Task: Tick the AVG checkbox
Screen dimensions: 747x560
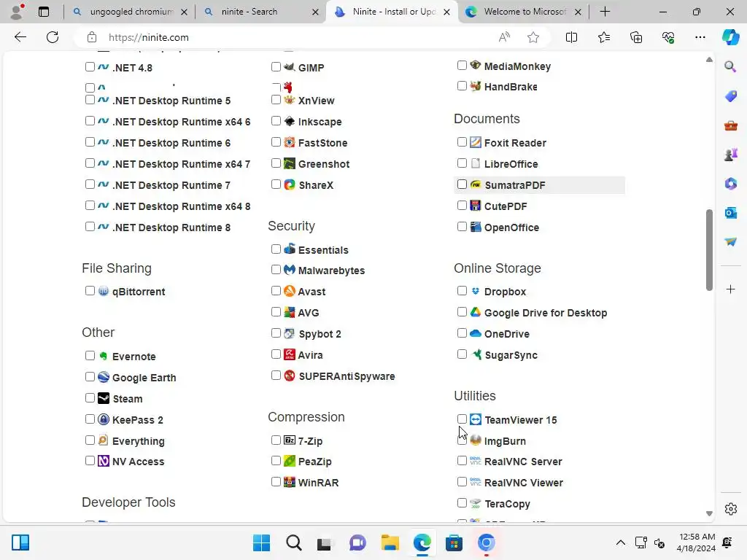Action: 276,312
